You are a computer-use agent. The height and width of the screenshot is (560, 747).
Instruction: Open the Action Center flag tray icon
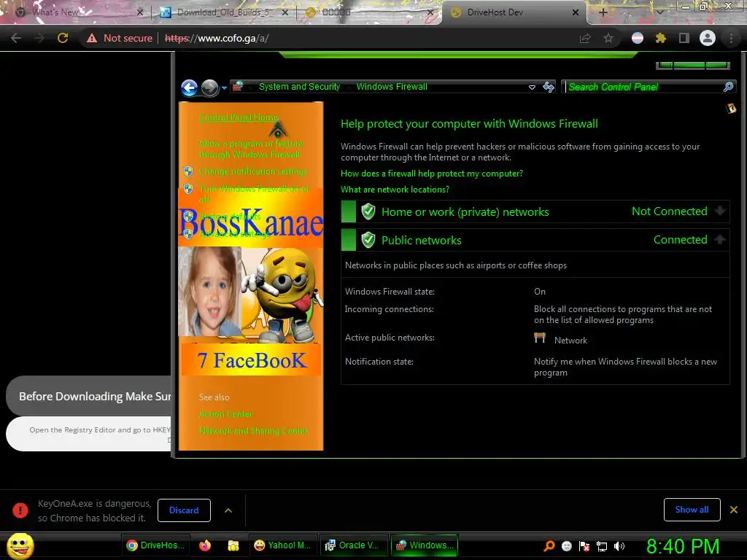tap(584, 545)
